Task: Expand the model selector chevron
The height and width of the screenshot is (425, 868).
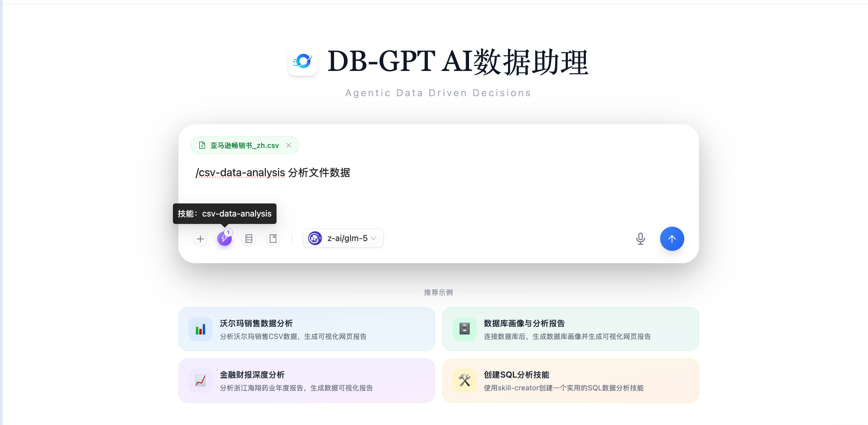Action: [x=373, y=238]
